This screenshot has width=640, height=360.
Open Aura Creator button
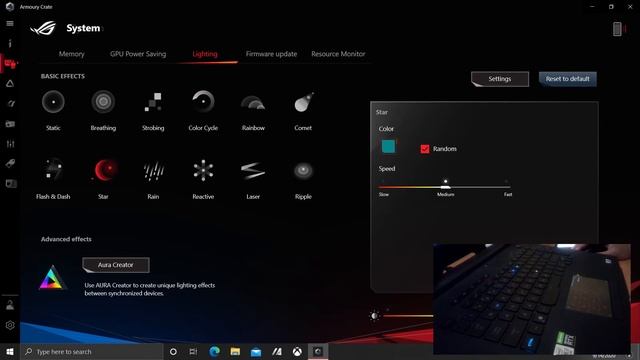pos(116,265)
